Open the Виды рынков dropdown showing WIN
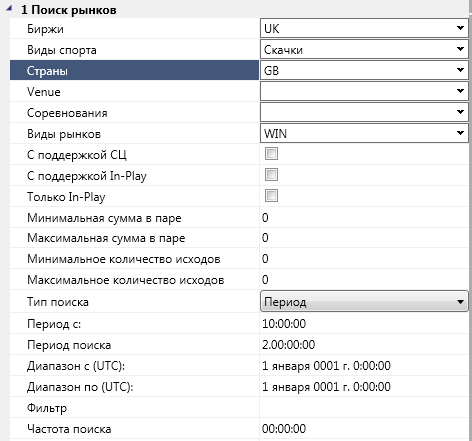The width and height of the screenshot is (472, 441). pos(364,133)
